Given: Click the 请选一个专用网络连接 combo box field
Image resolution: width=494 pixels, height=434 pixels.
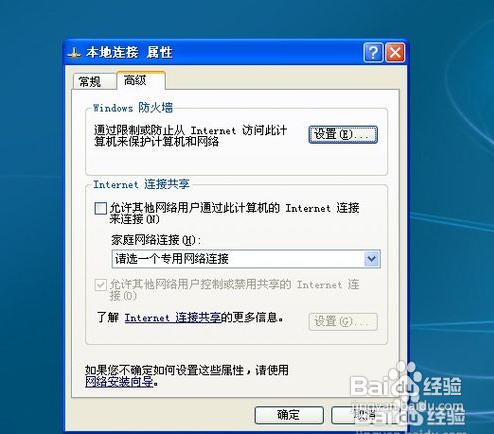Looking at the screenshot, I should pos(246,259).
